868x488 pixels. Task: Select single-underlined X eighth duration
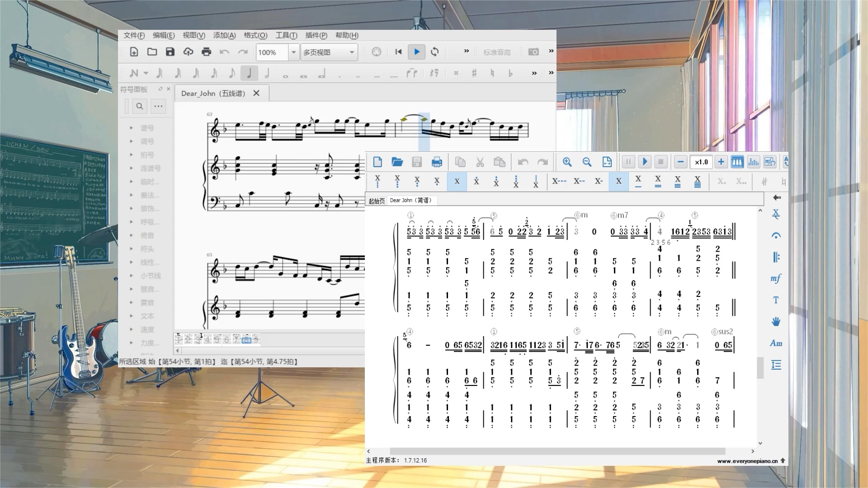(638, 181)
